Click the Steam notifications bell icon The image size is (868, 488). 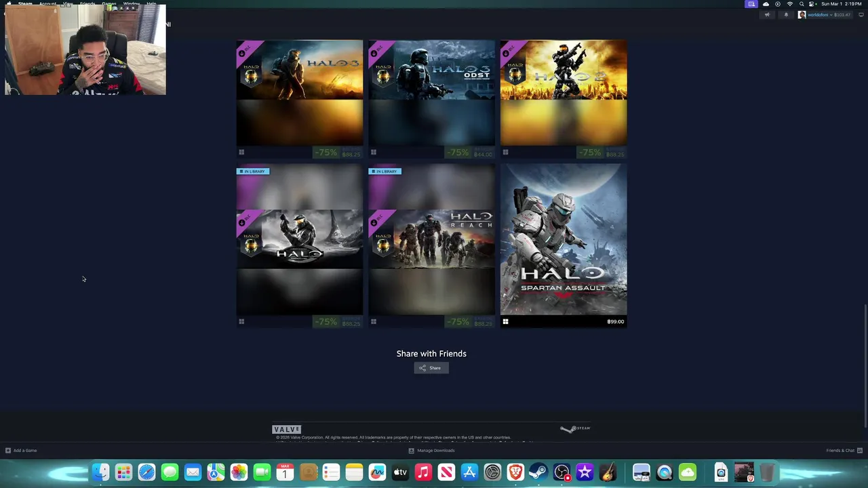tap(786, 15)
